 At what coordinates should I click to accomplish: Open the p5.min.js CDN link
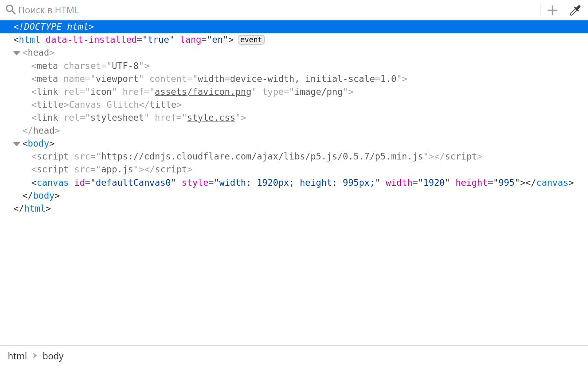[262, 156]
